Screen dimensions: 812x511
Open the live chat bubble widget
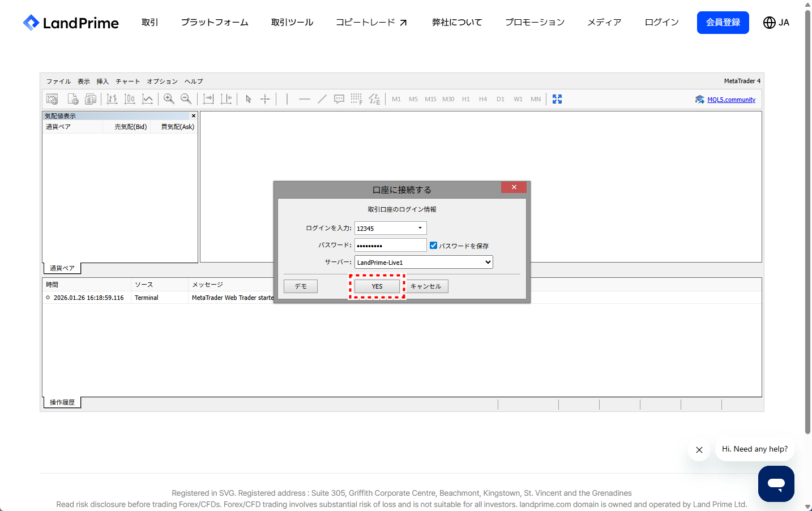point(776,484)
